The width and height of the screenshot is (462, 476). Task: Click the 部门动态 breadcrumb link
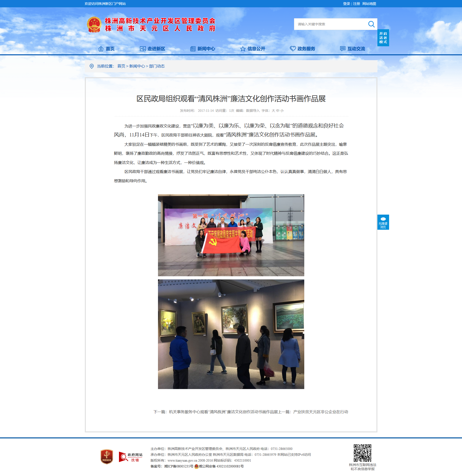pyautogui.click(x=157, y=66)
